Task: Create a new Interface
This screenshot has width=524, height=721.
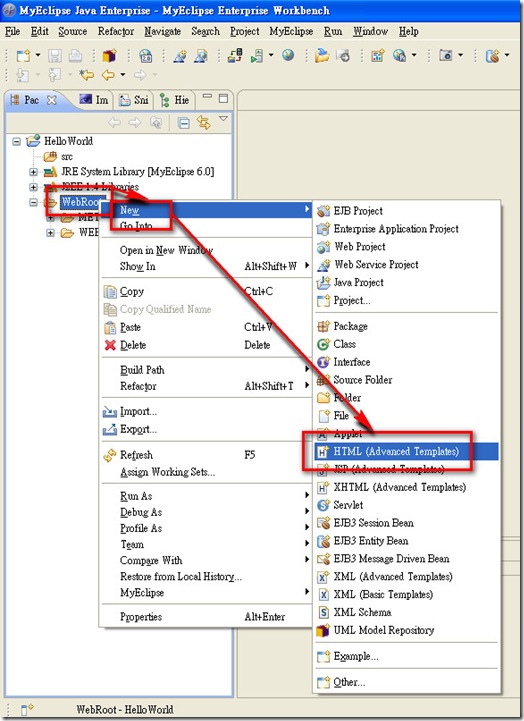Action: tap(406, 362)
